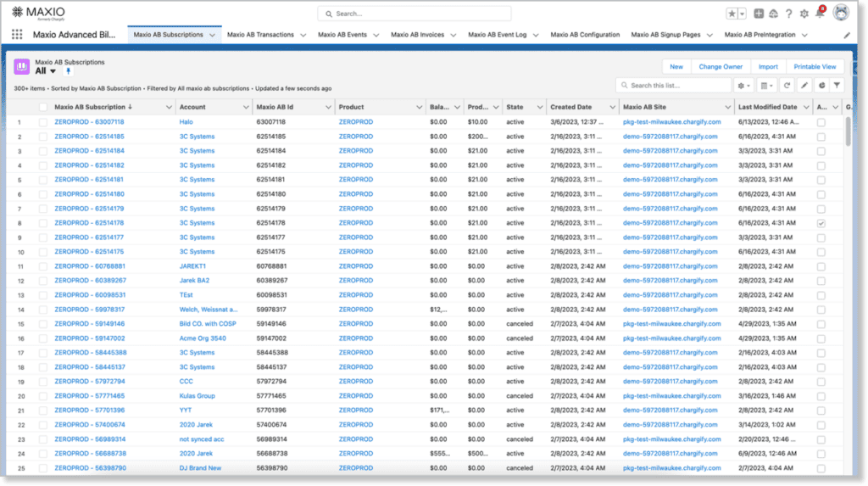Expand Maxio AB Events tab chevron
Viewport: 868px width, 486px height.
coord(376,35)
